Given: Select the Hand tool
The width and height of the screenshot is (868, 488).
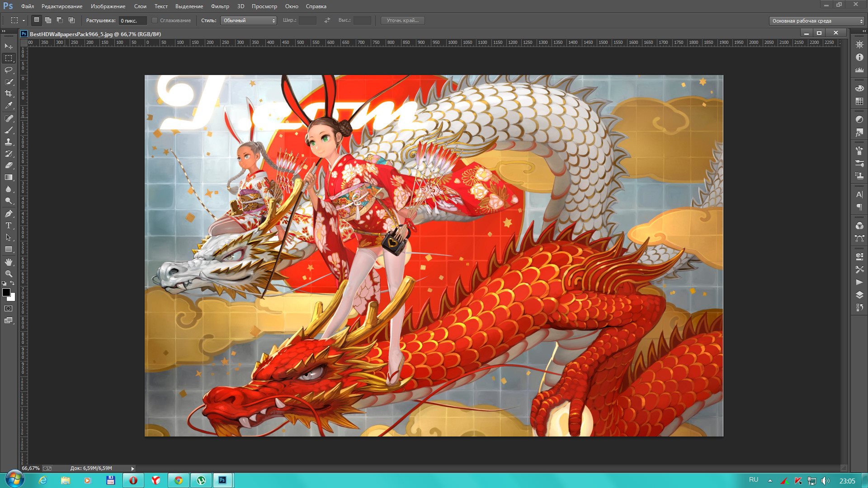Looking at the screenshot, I should tap(9, 262).
